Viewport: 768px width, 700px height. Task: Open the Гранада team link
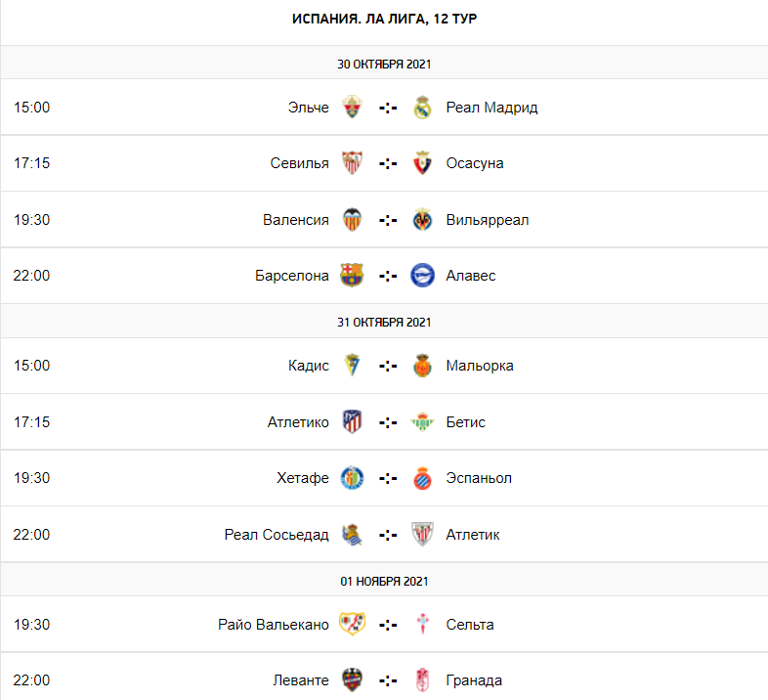click(474, 680)
